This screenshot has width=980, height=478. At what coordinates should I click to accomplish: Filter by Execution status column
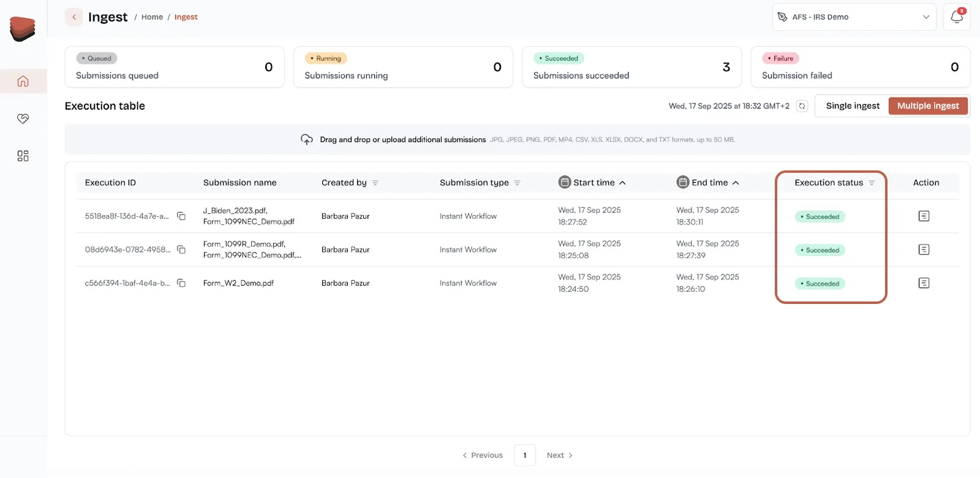tap(872, 183)
